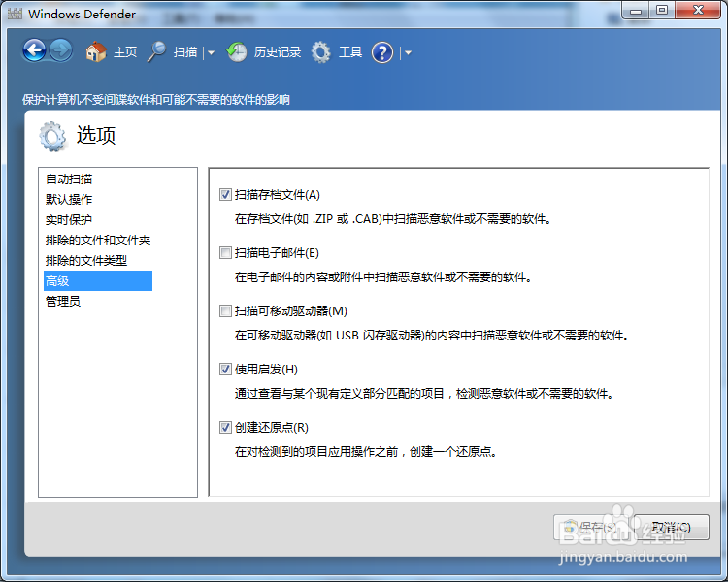Open the 历史记录 clock icon
The image size is (728, 582).
click(237, 52)
